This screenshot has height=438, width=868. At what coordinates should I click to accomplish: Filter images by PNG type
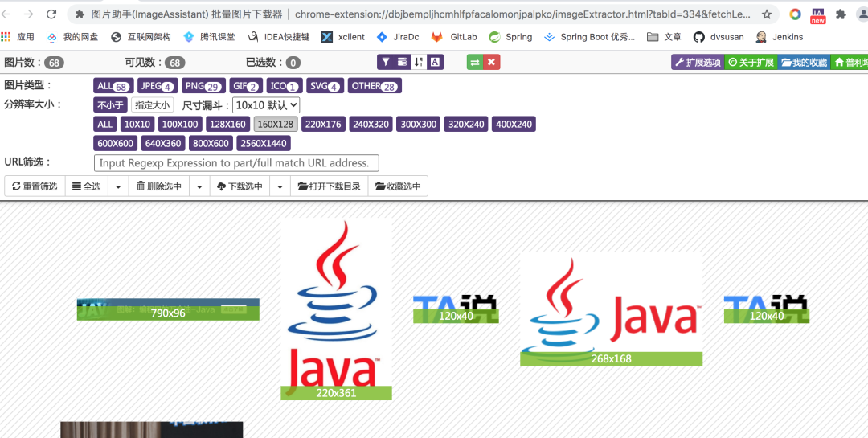203,86
